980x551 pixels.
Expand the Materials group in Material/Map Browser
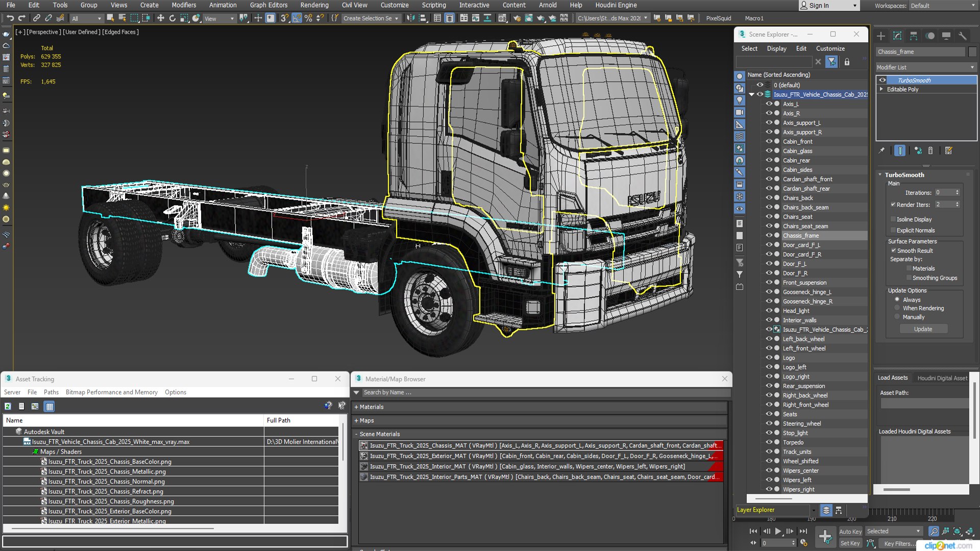click(x=356, y=407)
